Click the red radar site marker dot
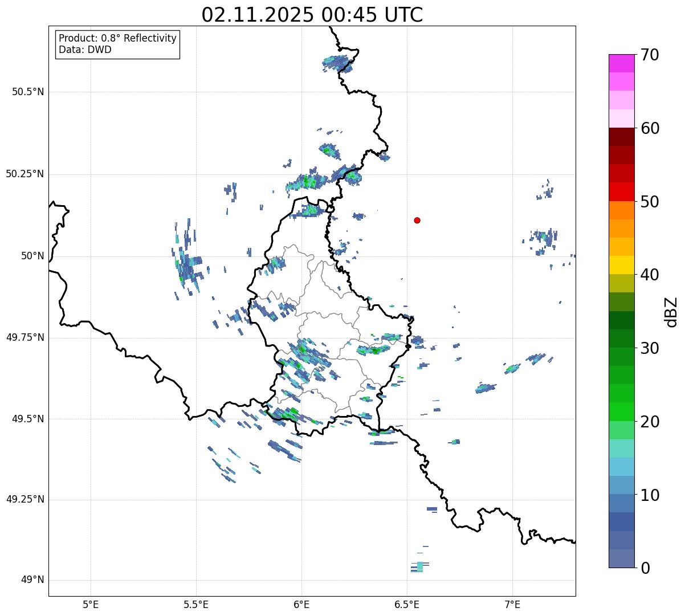Image resolution: width=685 pixels, height=616 pixels. pos(417,220)
